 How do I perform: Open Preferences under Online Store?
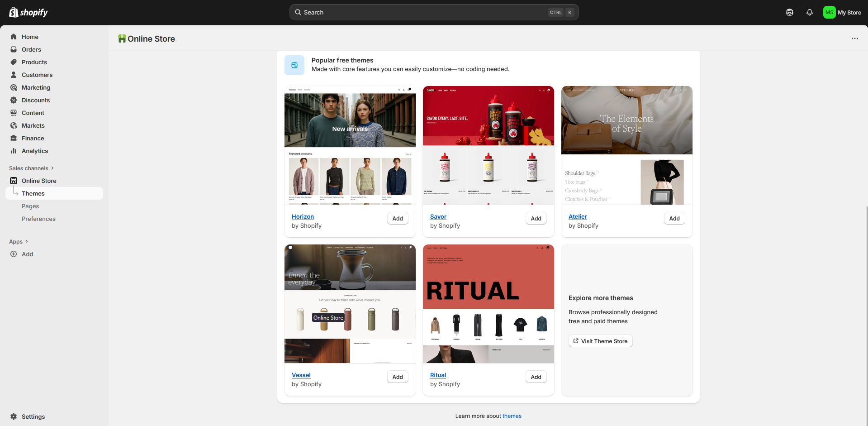(38, 219)
